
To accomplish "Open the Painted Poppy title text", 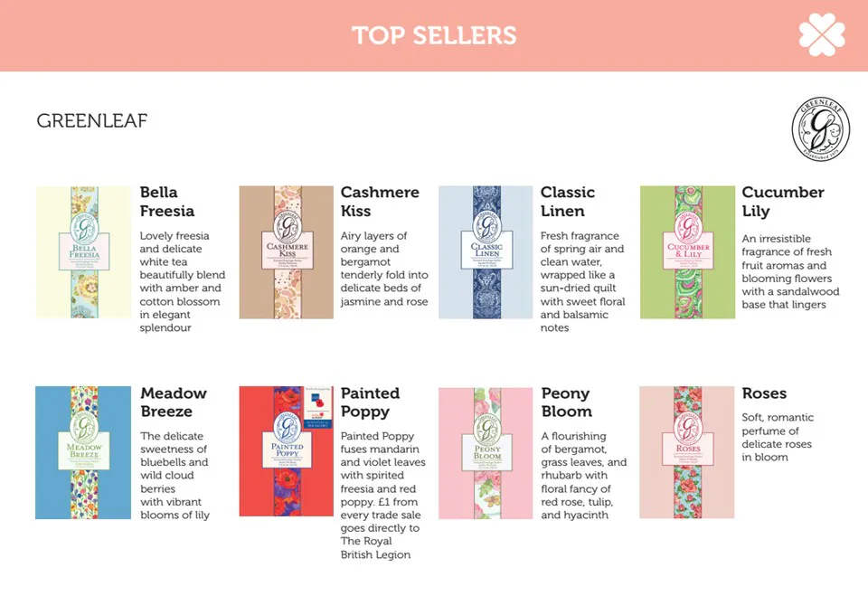I will pos(370,402).
